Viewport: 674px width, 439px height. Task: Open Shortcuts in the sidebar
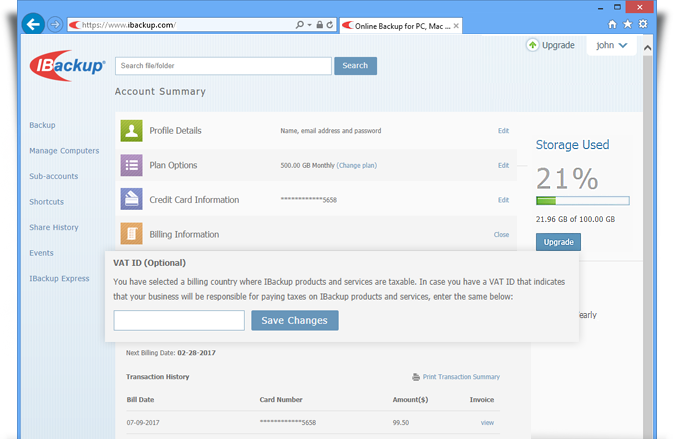click(46, 202)
